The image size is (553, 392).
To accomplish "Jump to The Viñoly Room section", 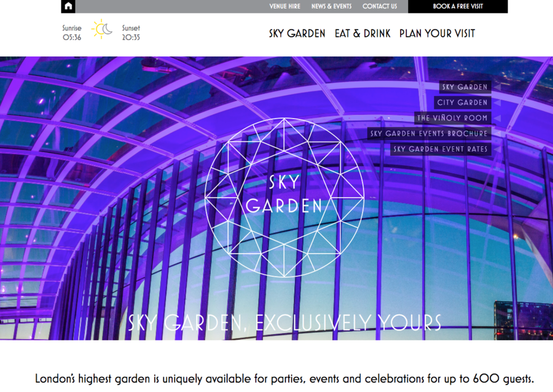I will click(x=452, y=118).
